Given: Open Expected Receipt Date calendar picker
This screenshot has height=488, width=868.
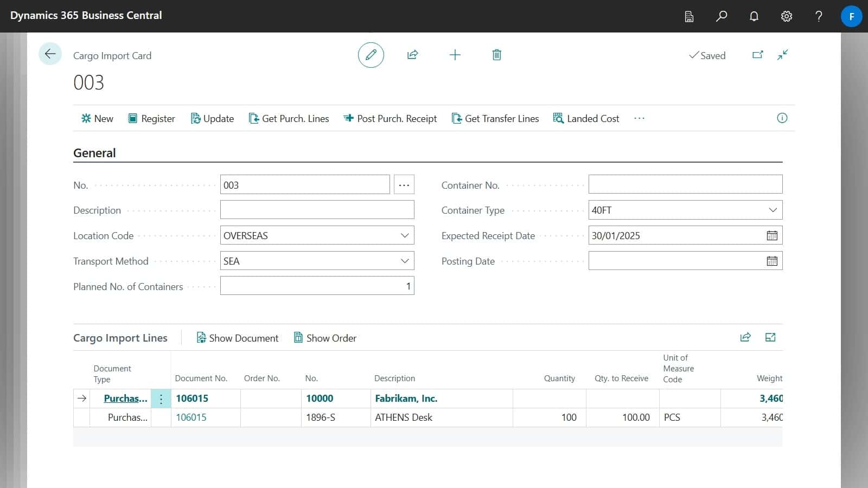Looking at the screenshot, I should pos(771,235).
